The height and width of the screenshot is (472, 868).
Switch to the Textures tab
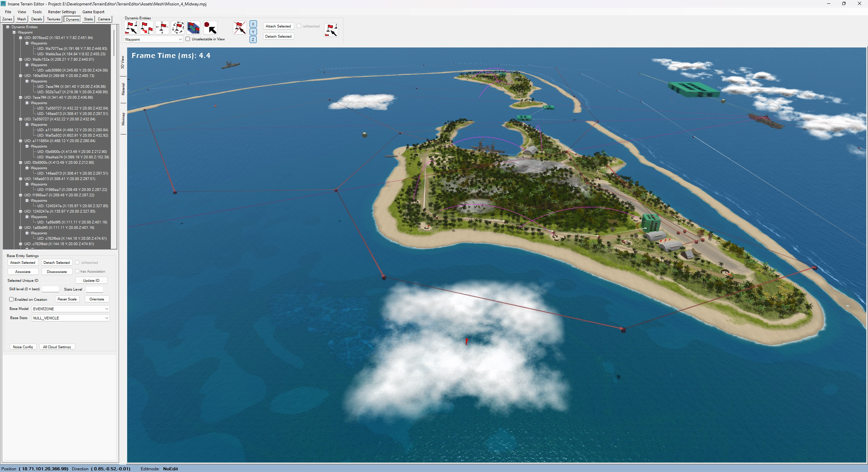point(53,19)
